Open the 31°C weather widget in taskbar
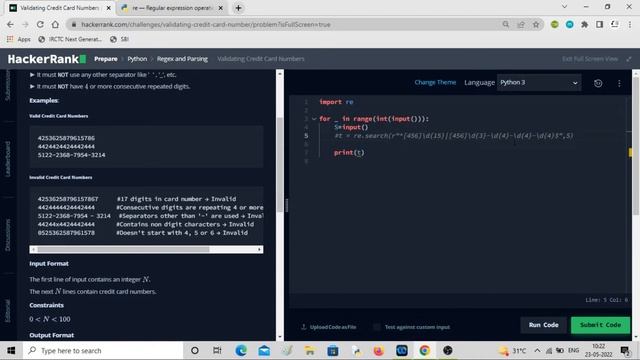 (x=513, y=351)
